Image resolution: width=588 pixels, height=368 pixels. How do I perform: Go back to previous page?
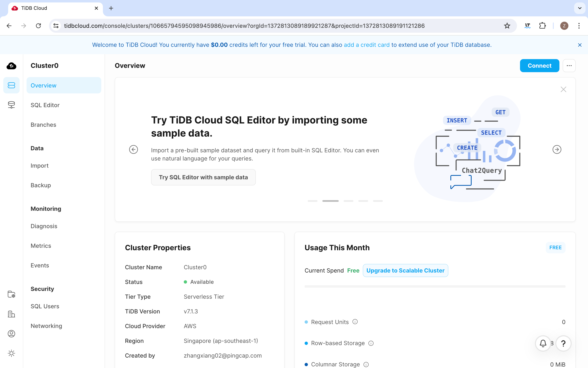point(9,26)
